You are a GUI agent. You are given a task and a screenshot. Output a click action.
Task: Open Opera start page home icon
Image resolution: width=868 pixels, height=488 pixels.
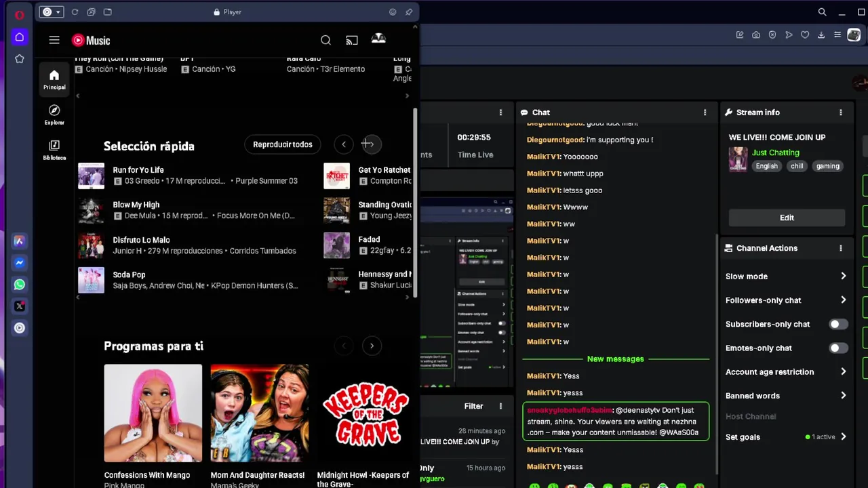pos(19,37)
